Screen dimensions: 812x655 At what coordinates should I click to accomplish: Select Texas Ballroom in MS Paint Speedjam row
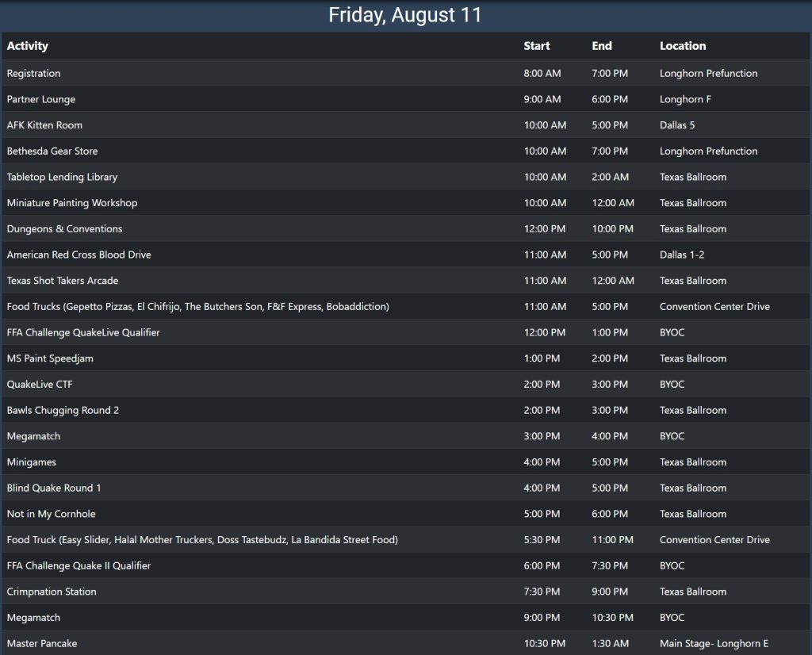click(x=693, y=358)
